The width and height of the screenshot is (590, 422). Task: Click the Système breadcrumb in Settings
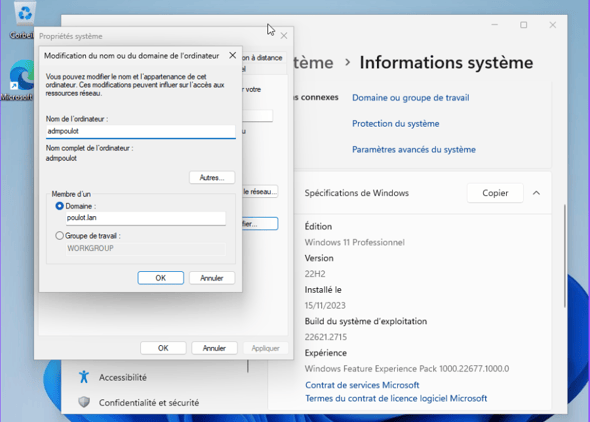tap(313, 62)
